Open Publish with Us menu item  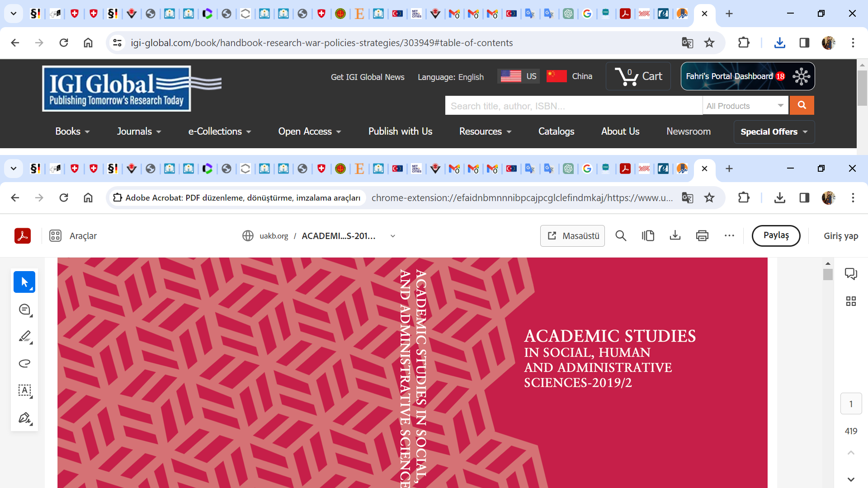coord(400,131)
